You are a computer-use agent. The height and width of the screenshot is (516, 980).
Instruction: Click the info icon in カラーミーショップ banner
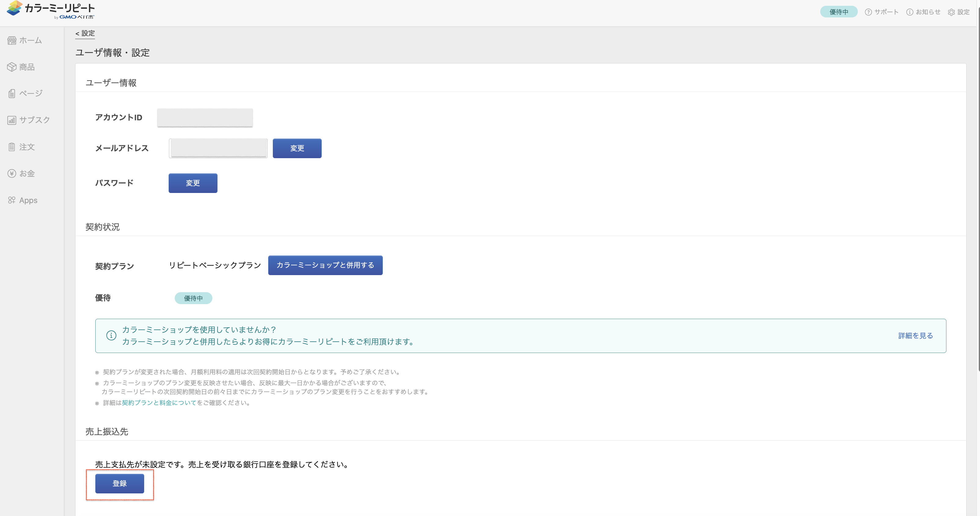click(x=111, y=335)
